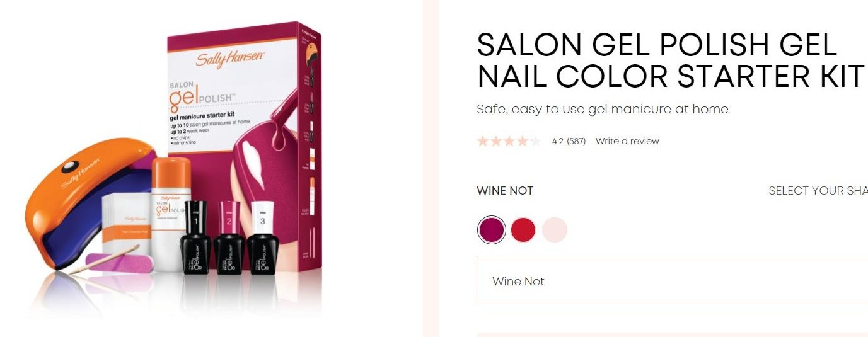Screen dimensions: 868x337
Task: Click the 4.2 rating score
Action: 557,141
